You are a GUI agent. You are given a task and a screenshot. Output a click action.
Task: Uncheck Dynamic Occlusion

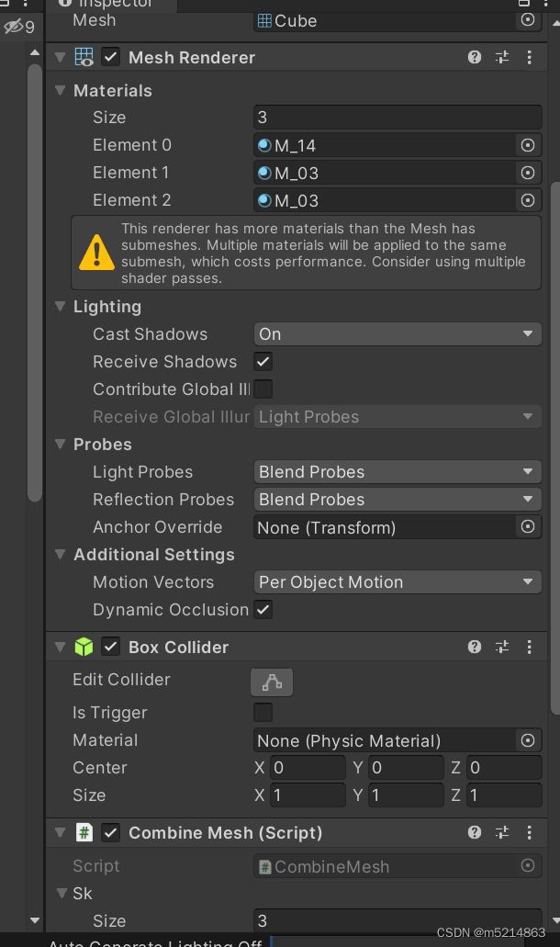[263, 610]
